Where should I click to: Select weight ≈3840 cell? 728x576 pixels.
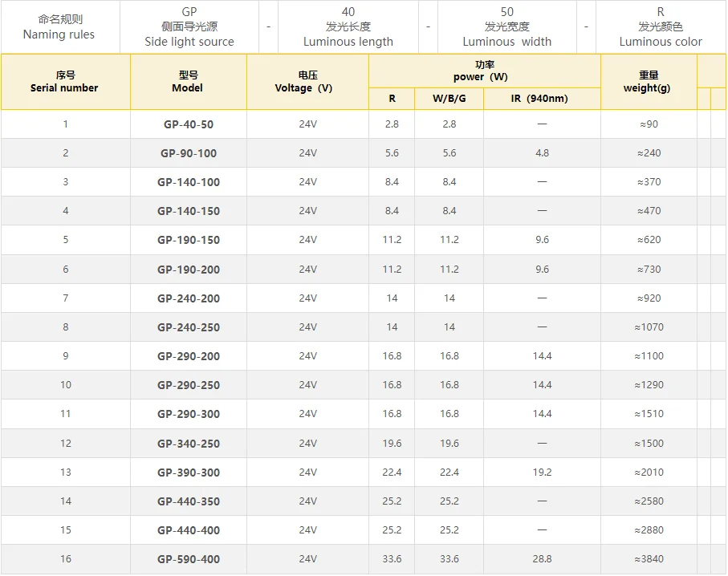[x=649, y=559]
